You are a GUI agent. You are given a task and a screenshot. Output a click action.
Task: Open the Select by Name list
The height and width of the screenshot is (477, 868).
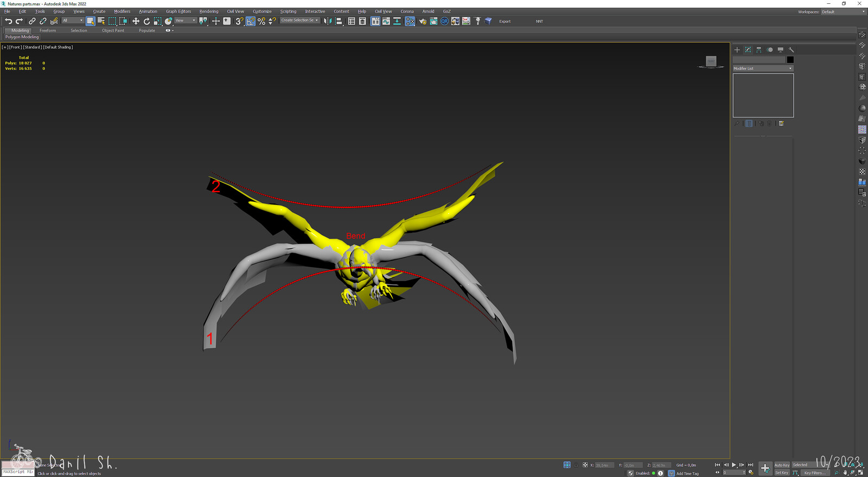[101, 21]
